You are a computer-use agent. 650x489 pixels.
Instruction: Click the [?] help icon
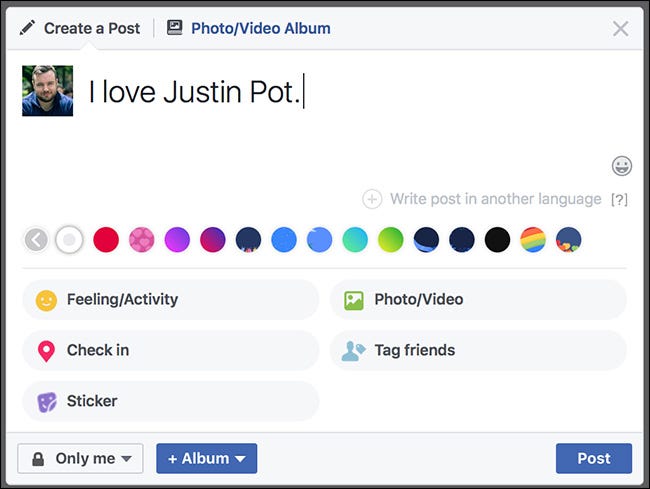tap(619, 200)
